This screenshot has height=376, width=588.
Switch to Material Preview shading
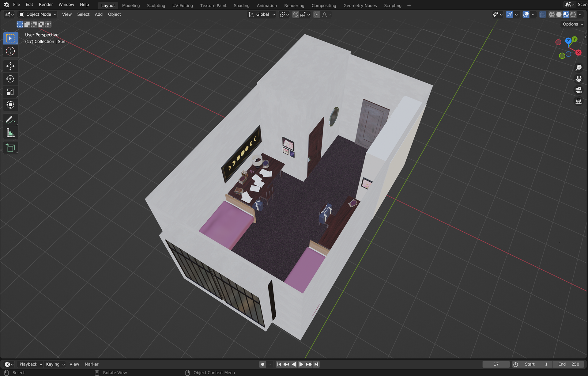pos(566,14)
